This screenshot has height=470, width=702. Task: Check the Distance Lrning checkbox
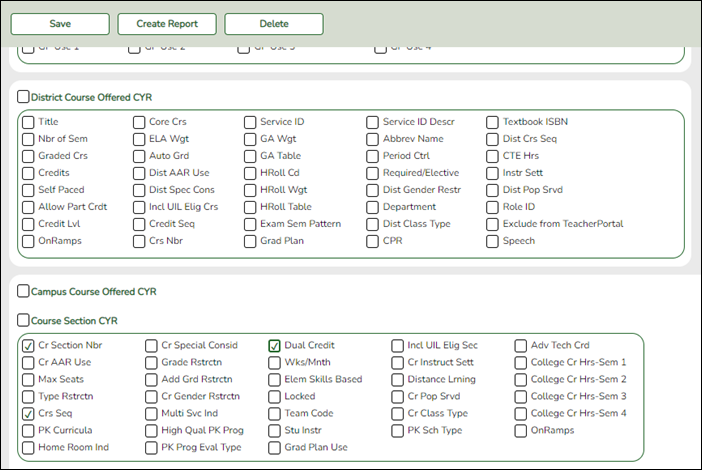pyautogui.click(x=398, y=380)
